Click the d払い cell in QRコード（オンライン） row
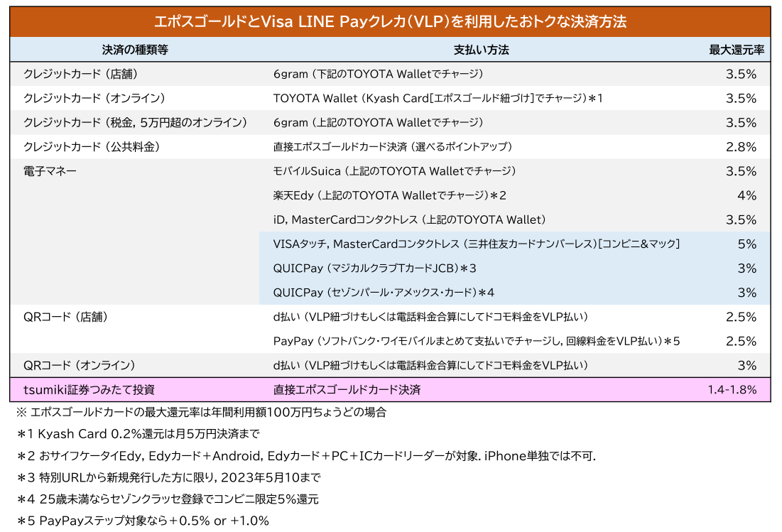 [x=430, y=366]
